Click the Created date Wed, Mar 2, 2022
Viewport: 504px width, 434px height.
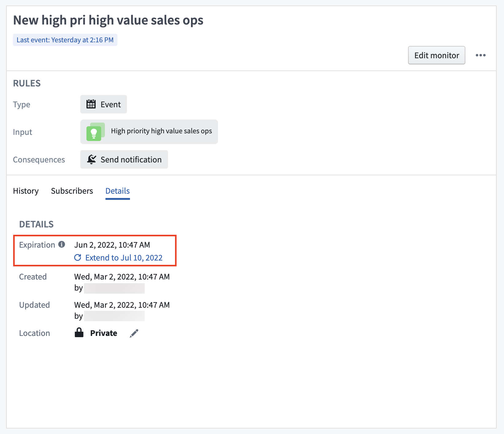122,277
